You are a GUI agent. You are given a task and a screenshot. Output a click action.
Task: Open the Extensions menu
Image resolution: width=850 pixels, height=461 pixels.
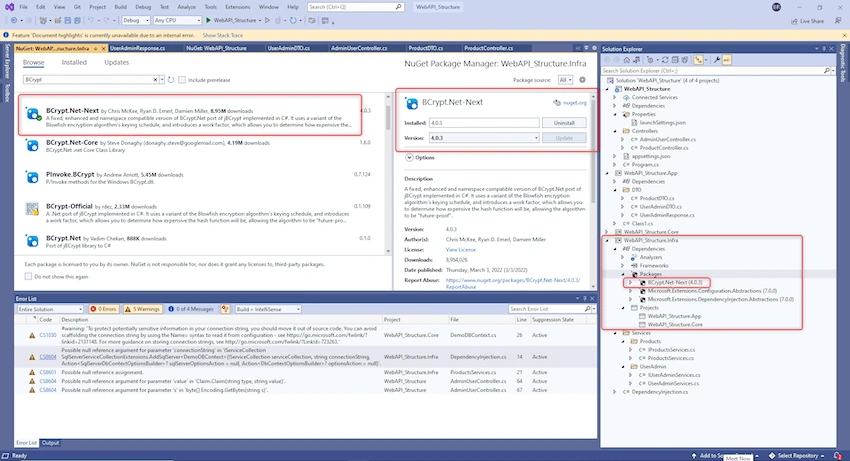click(237, 7)
